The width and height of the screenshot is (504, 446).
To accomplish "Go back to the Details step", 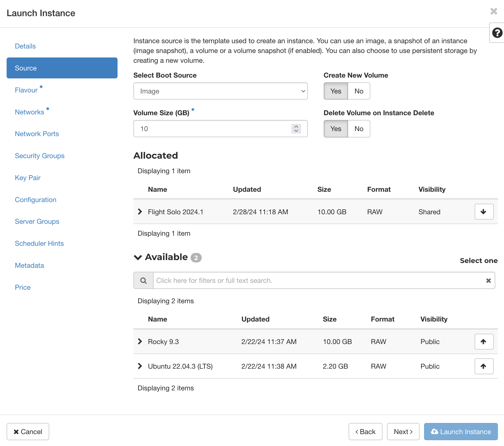I will [x=25, y=46].
